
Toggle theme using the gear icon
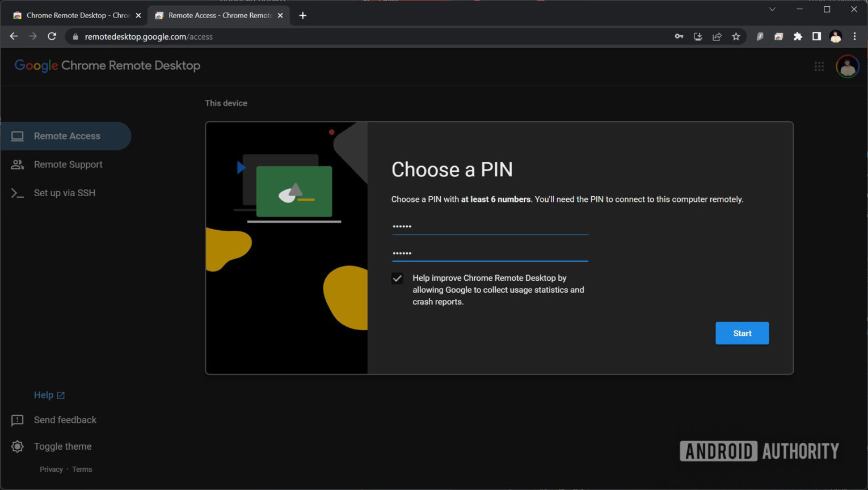pyautogui.click(x=17, y=446)
